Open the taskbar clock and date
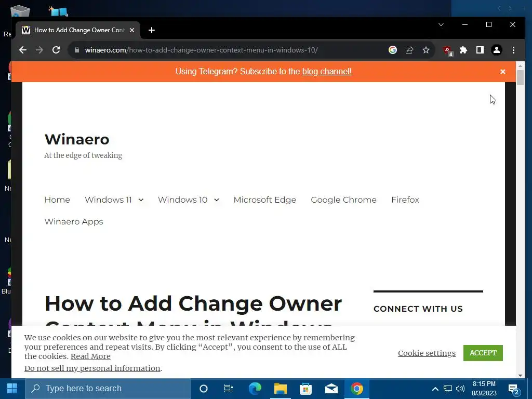Screen dimensions: 532x399 click(484, 389)
